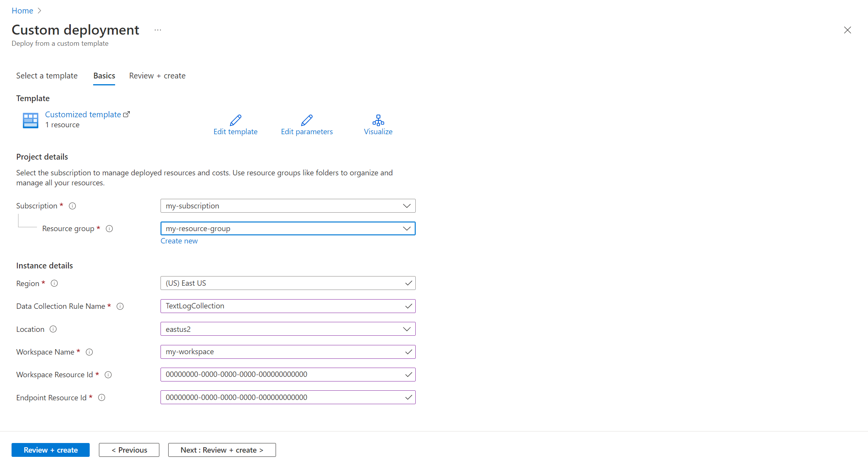Click the Customized template grid icon
Screen dimensions: 868x468
pos(30,120)
